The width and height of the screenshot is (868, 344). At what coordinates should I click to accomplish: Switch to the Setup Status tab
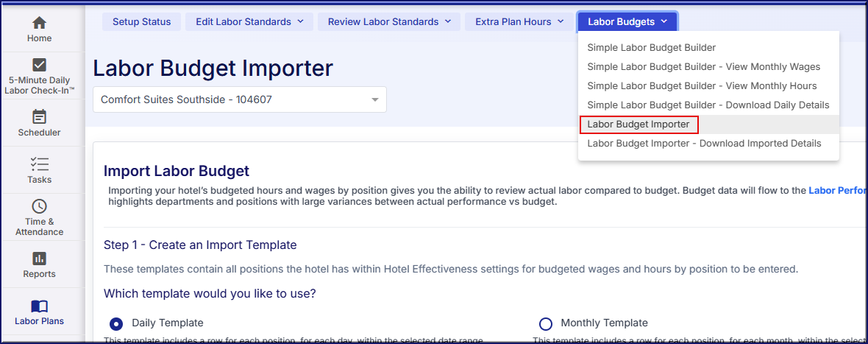pos(141,22)
